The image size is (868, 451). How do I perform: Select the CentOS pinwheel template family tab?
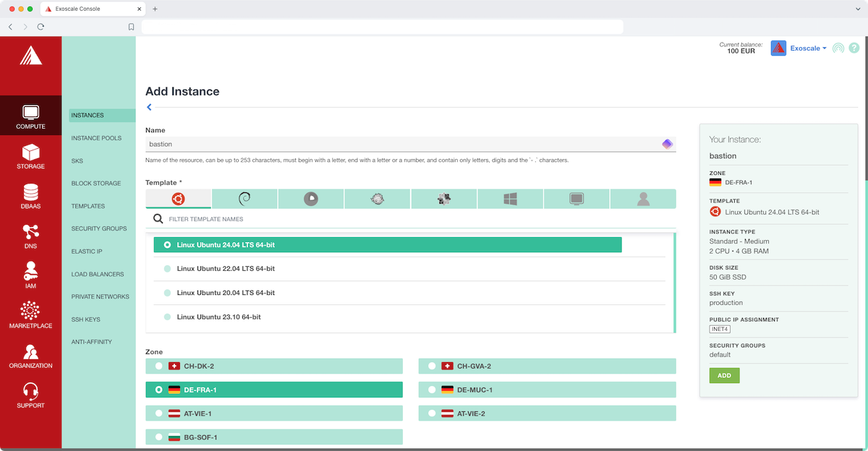444,199
